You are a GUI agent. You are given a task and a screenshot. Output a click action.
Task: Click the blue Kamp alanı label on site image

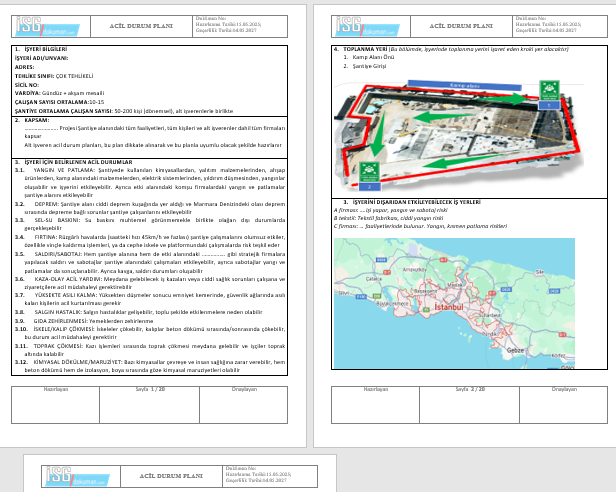tap(464, 85)
